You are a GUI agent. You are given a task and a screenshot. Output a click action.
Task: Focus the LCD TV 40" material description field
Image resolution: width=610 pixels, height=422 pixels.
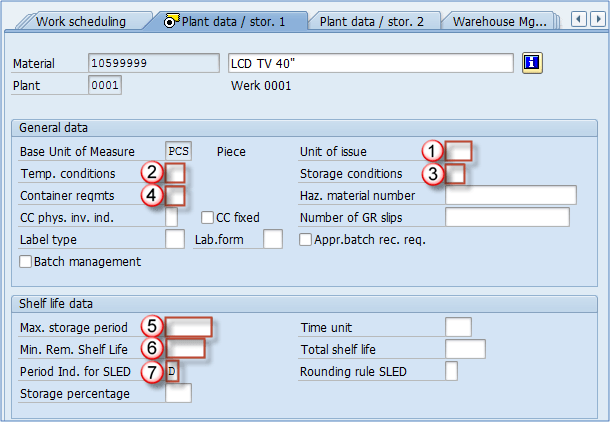(371, 63)
